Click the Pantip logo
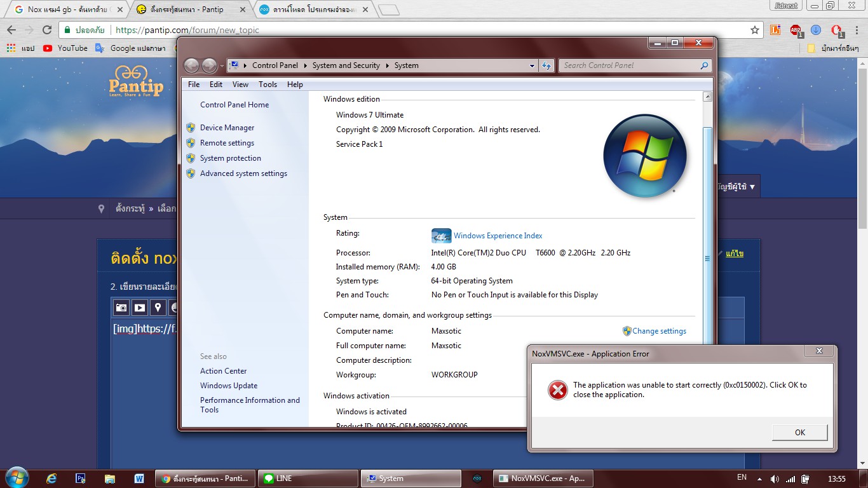This screenshot has width=868, height=488. [136, 81]
